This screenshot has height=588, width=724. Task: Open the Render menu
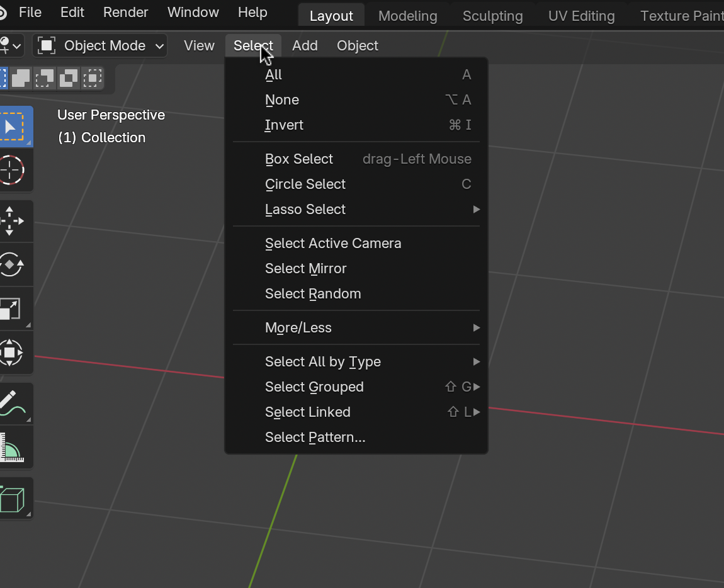(x=125, y=13)
